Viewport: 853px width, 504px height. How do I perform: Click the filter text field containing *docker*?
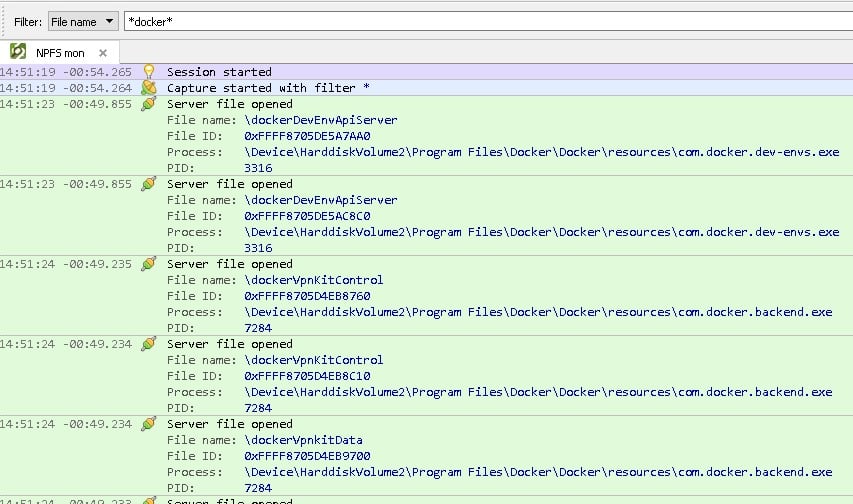pyautogui.click(x=480, y=21)
